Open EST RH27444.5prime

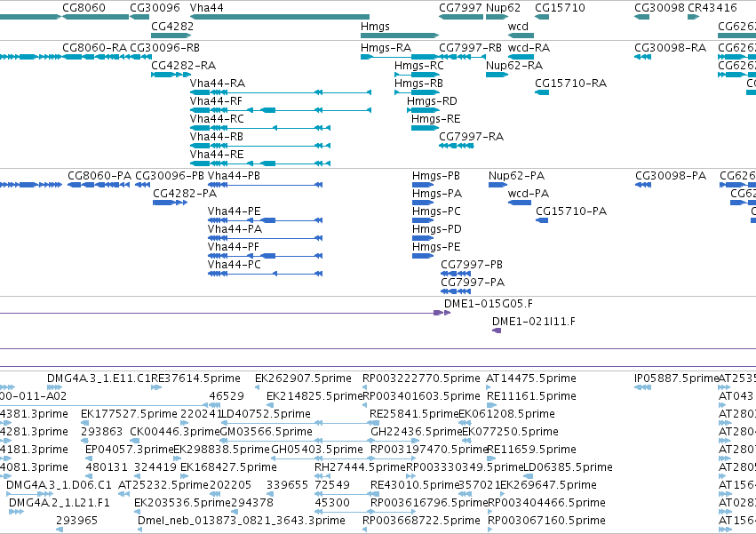[360, 468]
